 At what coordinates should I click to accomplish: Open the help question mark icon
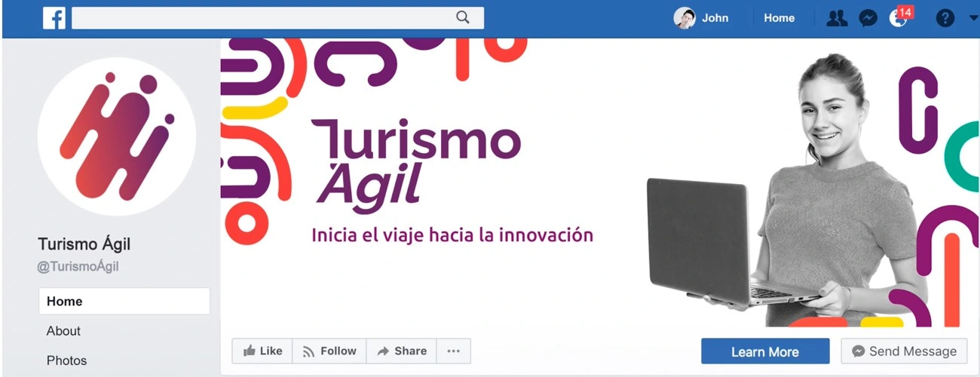coord(945,18)
